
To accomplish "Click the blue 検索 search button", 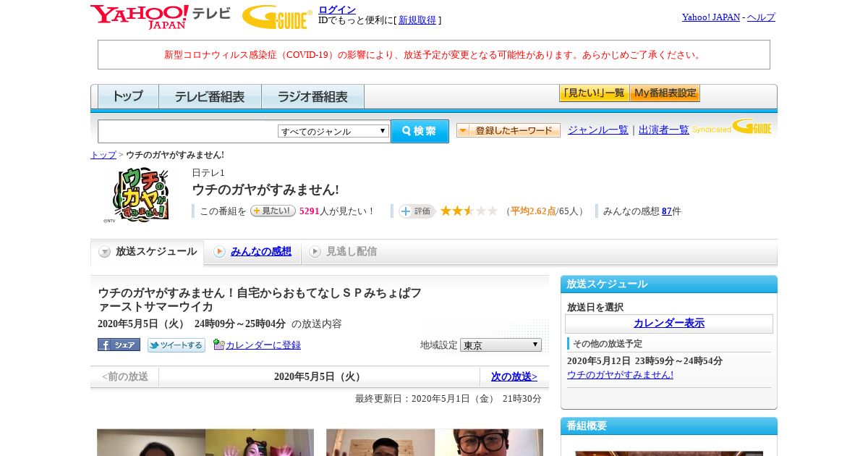I will (420, 131).
